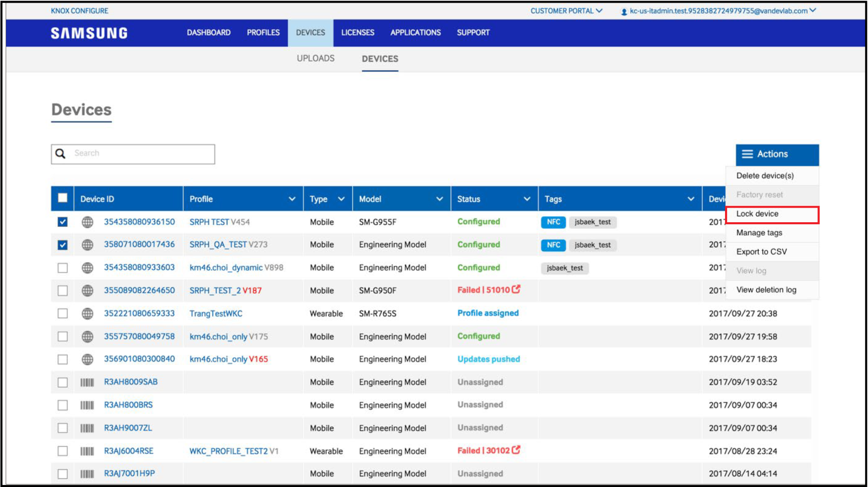Image resolution: width=868 pixels, height=487 pixels.
Task: Click globe icon for device 354358080933603
Action: 87,268
